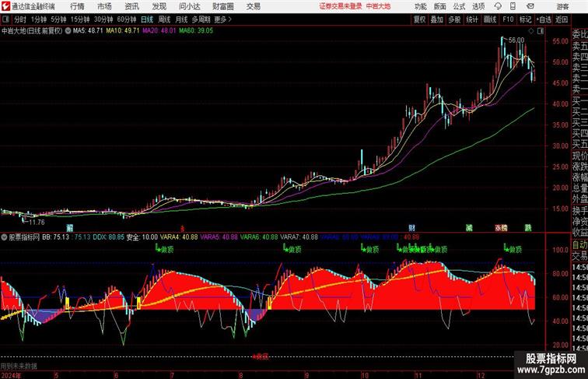Open the envelope message icon

530,6
